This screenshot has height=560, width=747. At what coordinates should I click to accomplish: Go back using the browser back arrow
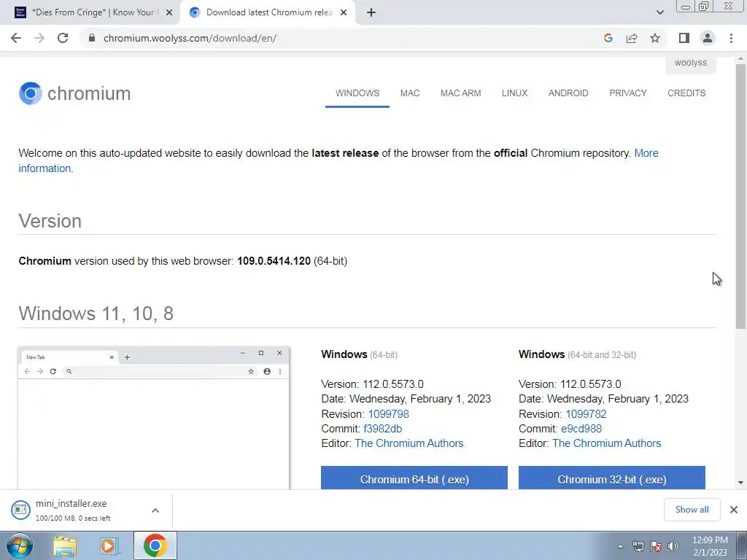click(x=16, y=38)
